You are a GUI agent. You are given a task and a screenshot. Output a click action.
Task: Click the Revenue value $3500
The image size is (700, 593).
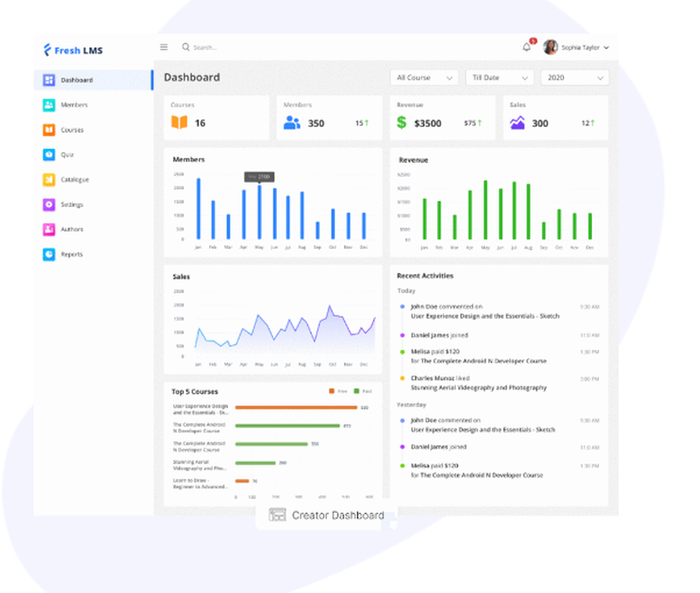click(428, 123)
